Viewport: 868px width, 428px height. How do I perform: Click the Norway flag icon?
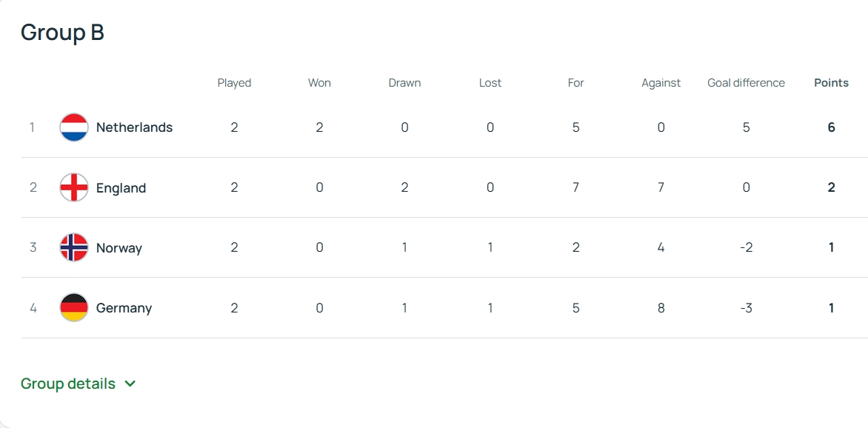[73, 247]
